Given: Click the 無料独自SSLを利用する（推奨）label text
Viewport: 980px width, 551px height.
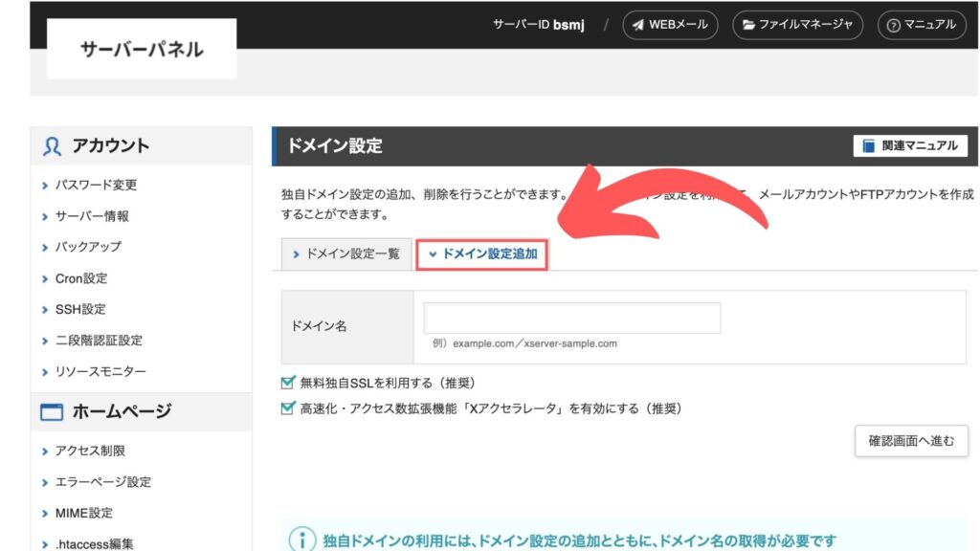Looking at the screenshot, I should 388,383.
